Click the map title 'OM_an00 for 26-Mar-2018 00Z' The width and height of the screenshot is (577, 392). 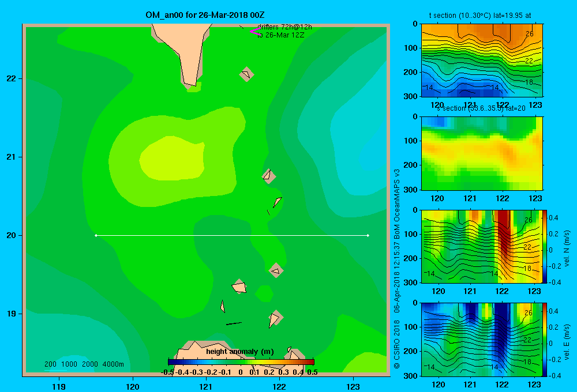pyautogui.click(x=205, y=15)
